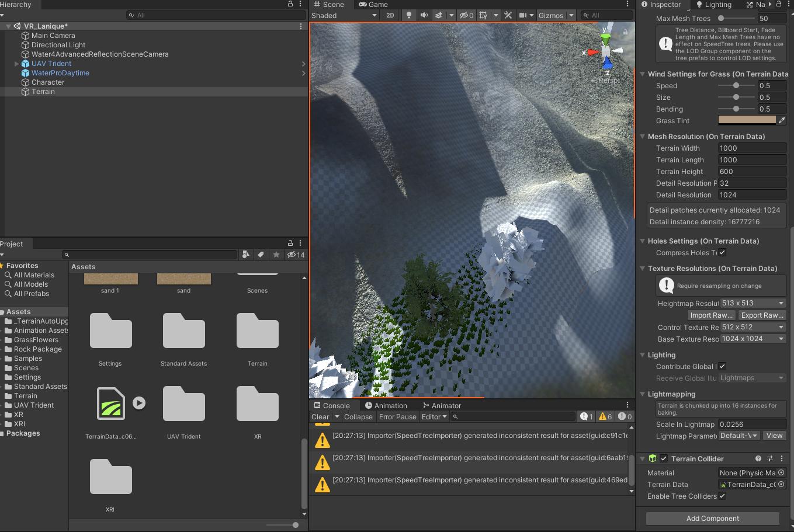Toggle 2D view mode
794x532 pixels.
tap(390, 15)
